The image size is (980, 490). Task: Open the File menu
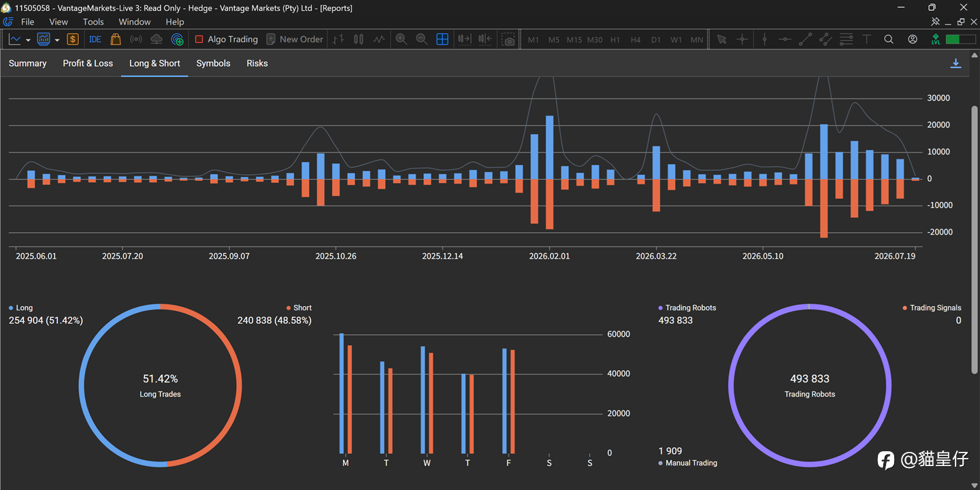coord(27,22)
